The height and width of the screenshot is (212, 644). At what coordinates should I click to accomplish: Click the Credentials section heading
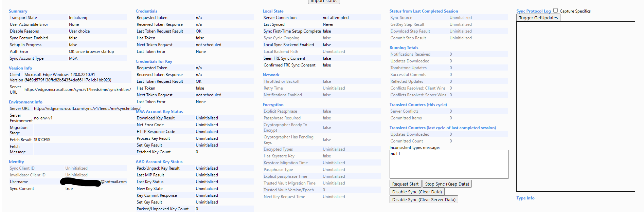click(x=146, y=11)
